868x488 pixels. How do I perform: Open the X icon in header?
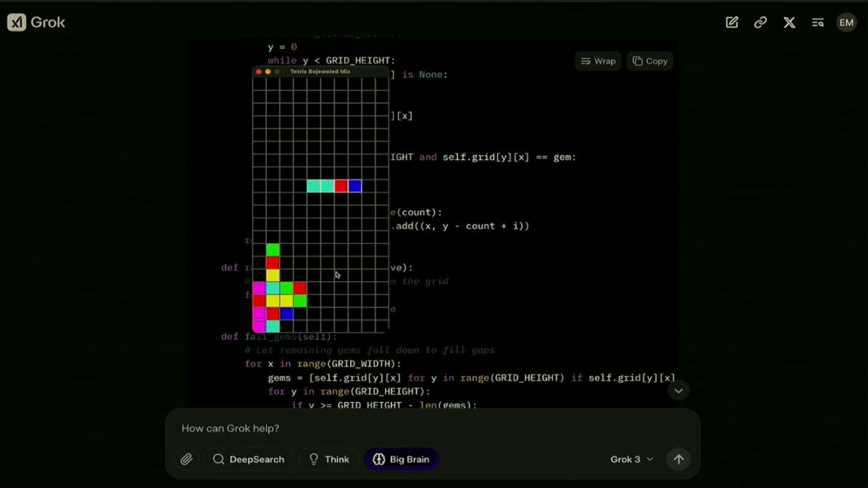pos(789,23)
